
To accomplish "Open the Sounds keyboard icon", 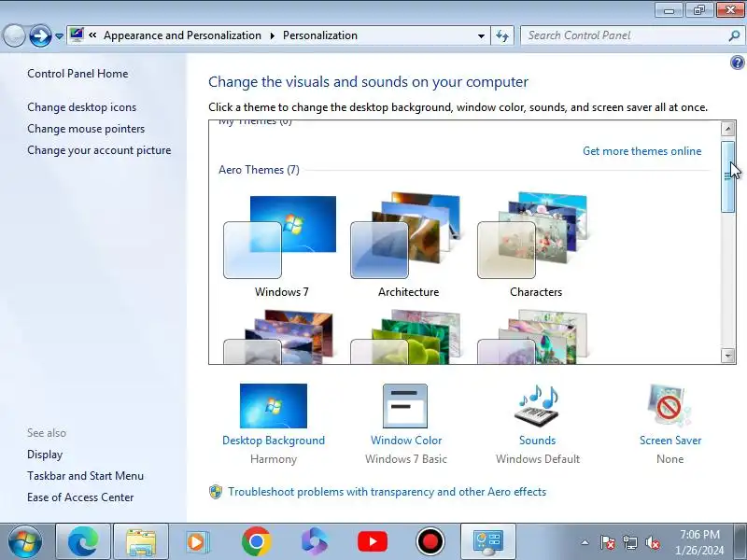I will (537, 406).
